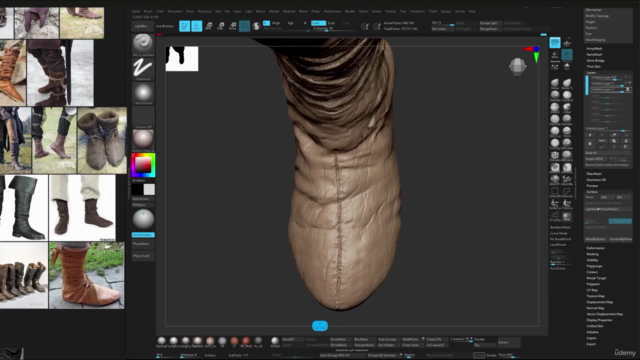Viewport: 640px width, 360px height.
Task: Select the Rotate transform icon
Action: (x=233, y=26)
